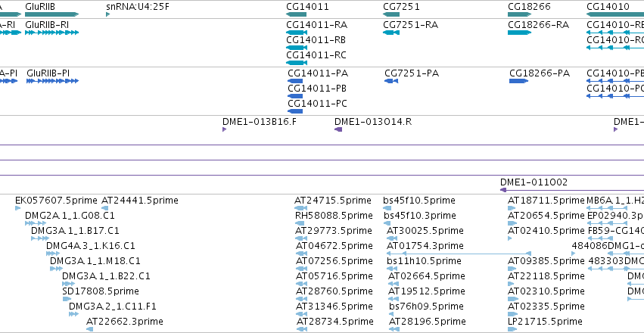Click the AT07256.5prime EST label
644x333 pixels.
pyautogui.click(x=334, y=261)
